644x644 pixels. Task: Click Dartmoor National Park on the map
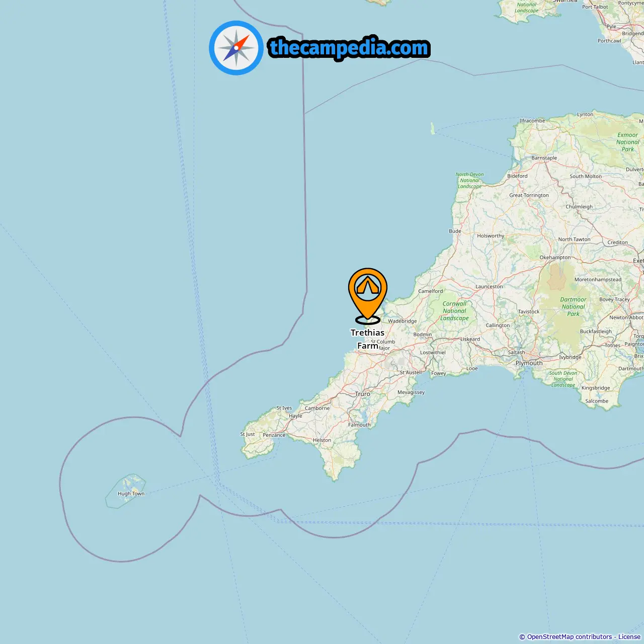click(573, 306)
